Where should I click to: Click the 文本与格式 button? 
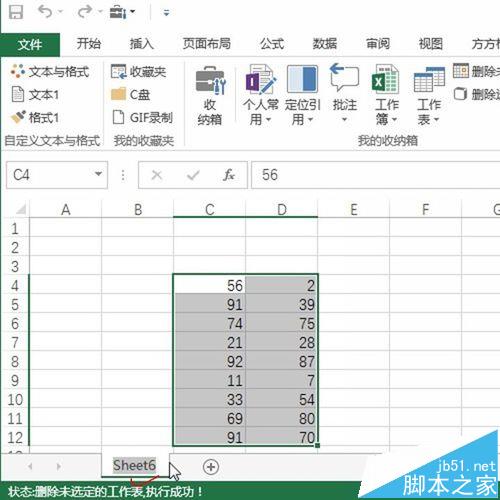pyautogui.click(x=50, y=71)
